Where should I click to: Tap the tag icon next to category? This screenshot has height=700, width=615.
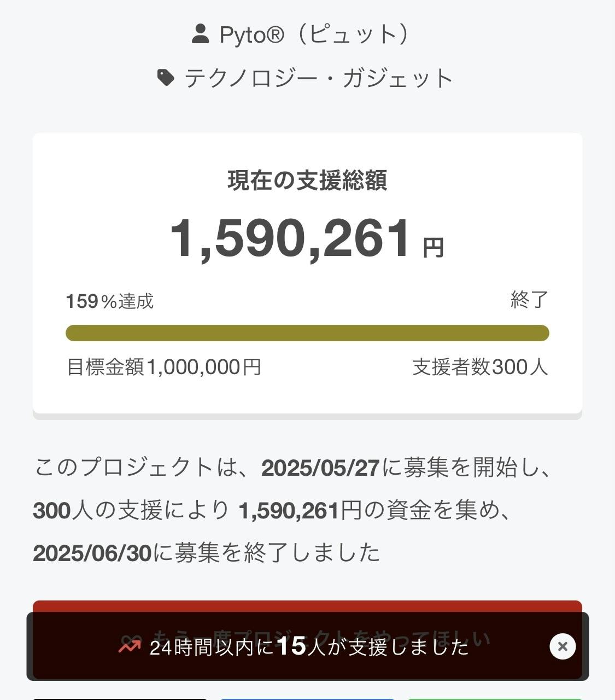[166, 78]
